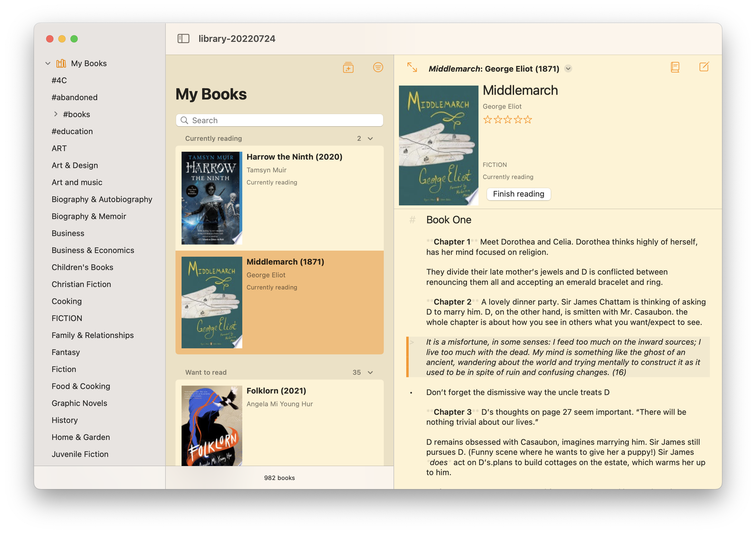Set the Middlemarch rating to five stars
Image resolution: width=756 pixels, height=534 pixels.
(x=528, y=120)
